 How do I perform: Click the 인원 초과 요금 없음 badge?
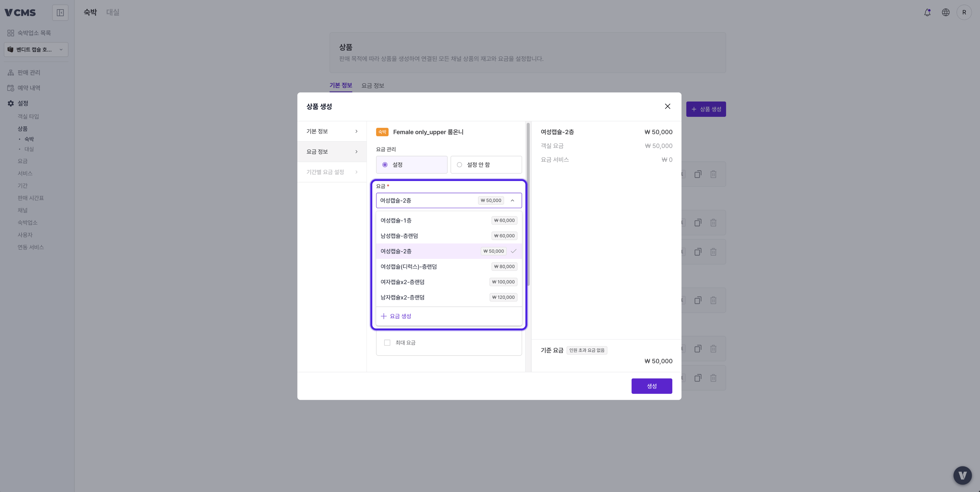click(x=587, y=350)
